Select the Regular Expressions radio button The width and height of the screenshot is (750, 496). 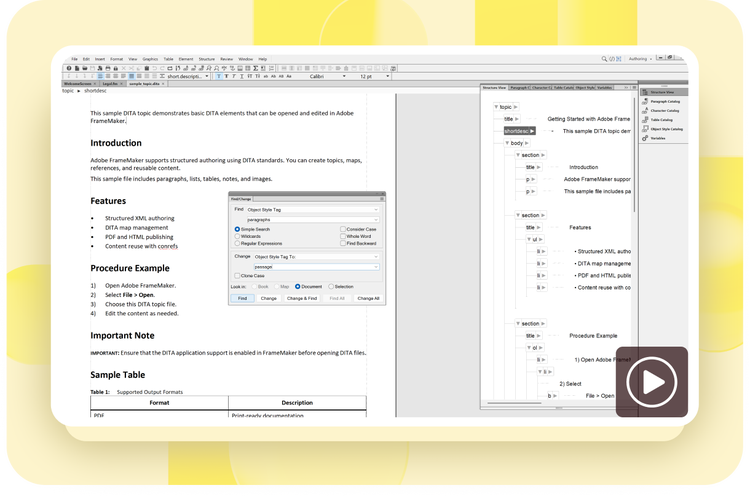click(237, 243)
